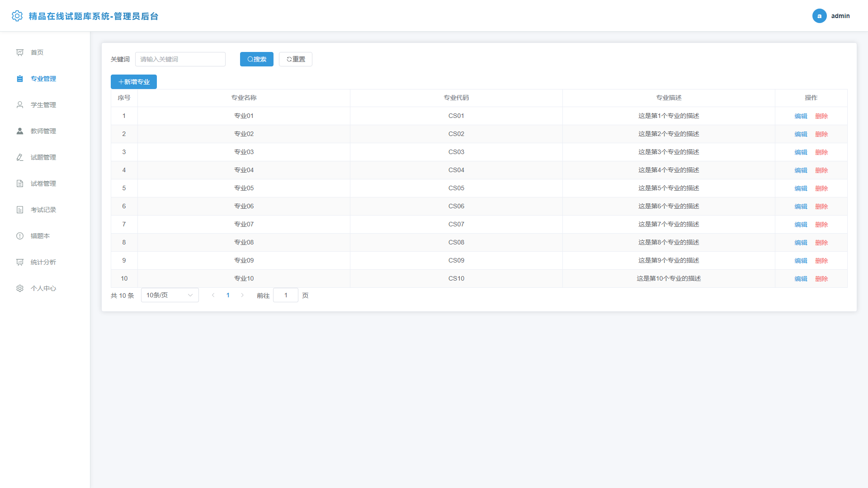This screenshot has height=488, width=868.
Task: Select 专业管理 in the sidebar
Action: pos(45,79)
